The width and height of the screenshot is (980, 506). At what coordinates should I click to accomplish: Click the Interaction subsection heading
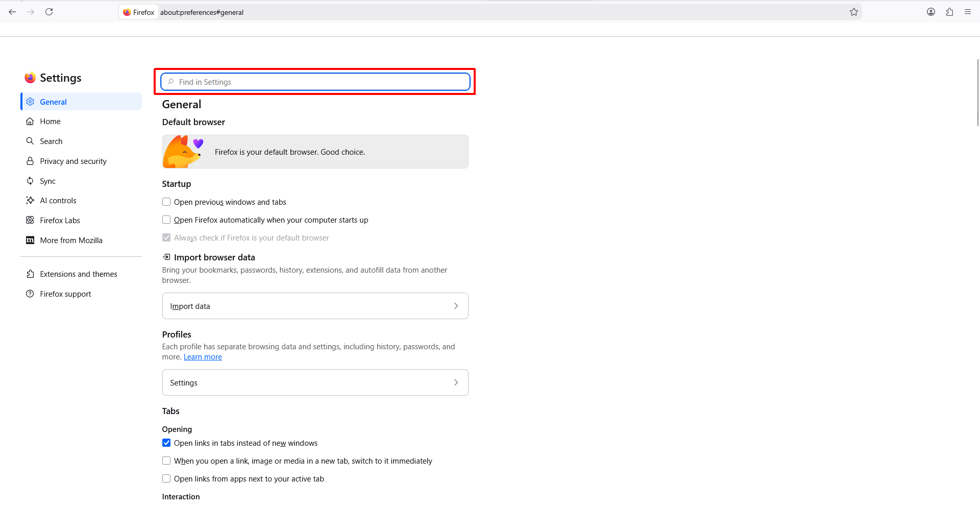(x=181, y=497)
